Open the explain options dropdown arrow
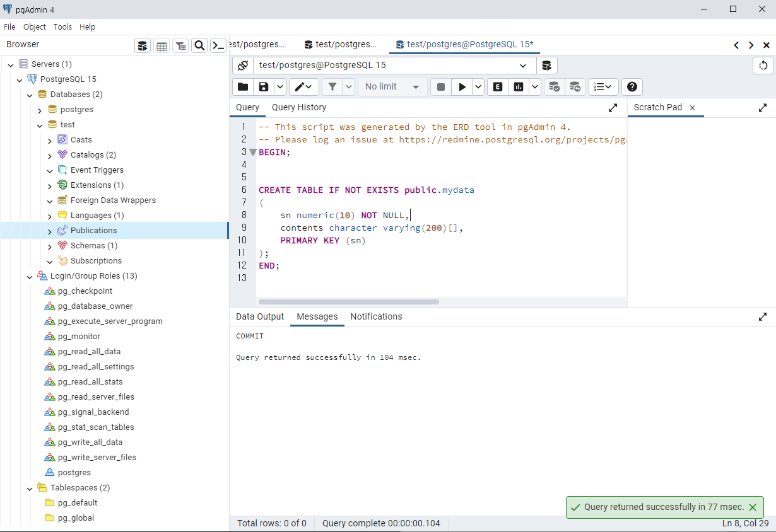This screenshot has width=776, height=532. point(535,87)
